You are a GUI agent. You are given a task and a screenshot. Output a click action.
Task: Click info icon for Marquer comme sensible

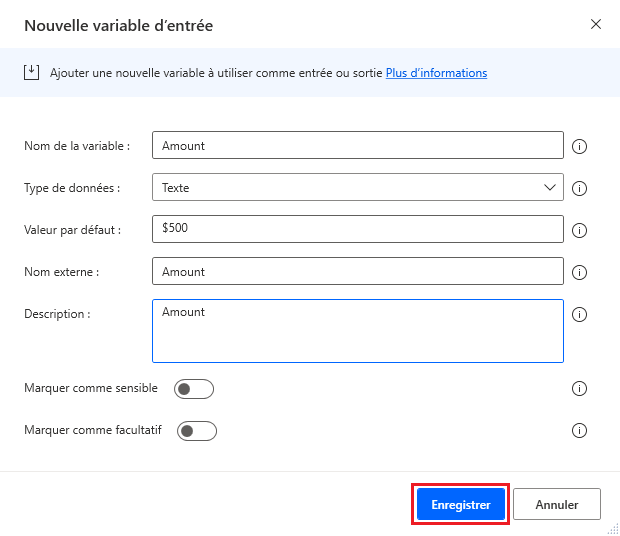[x=578, y=389]
